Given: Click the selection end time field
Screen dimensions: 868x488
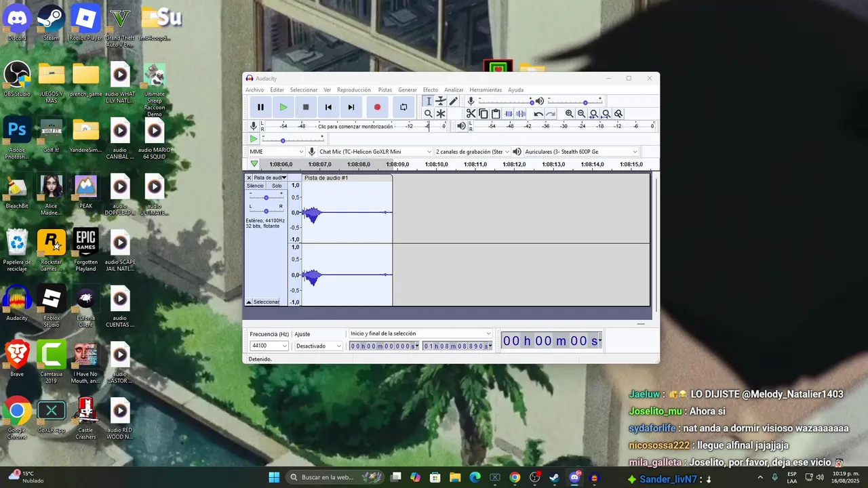Looking at the screenshot, I should 457,346.
